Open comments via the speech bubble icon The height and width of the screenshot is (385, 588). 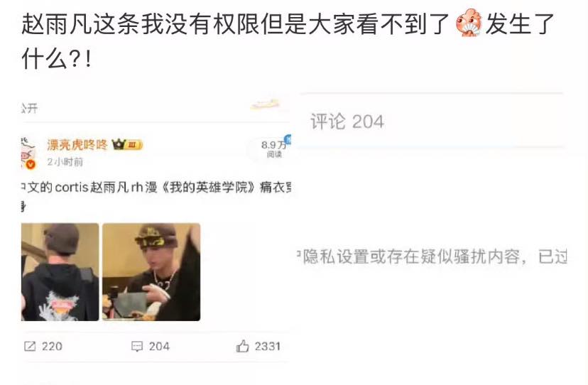point(137,346)
